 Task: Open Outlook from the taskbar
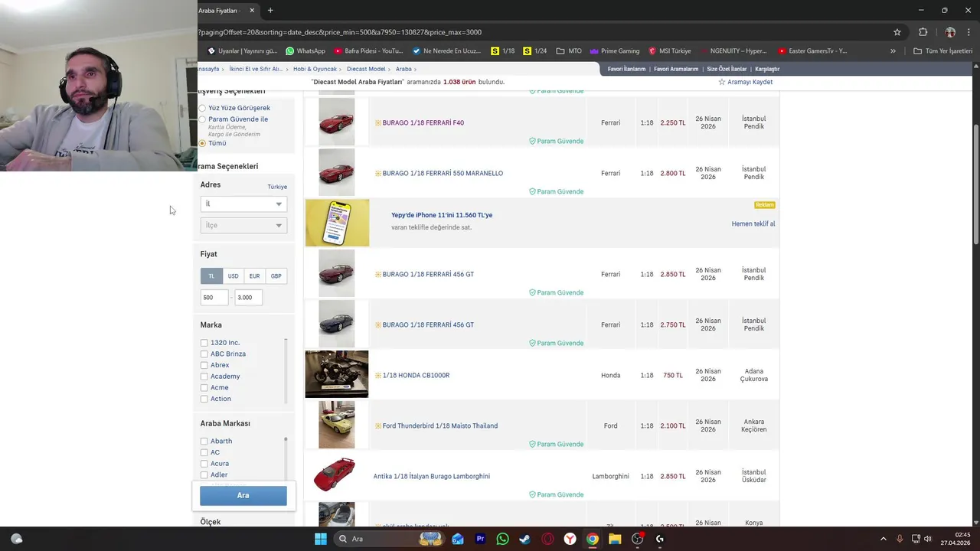tap(458, 539)
